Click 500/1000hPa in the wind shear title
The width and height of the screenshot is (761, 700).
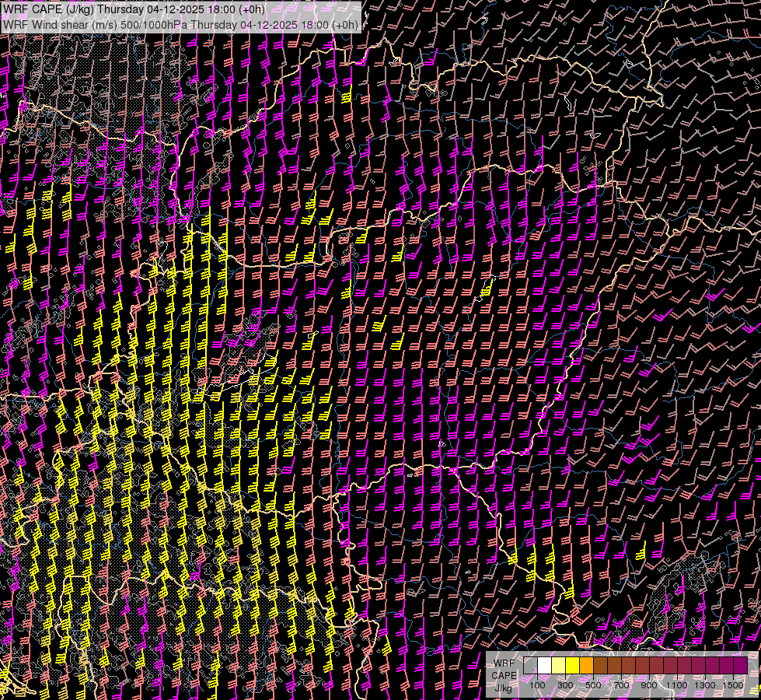pos(154,24)
